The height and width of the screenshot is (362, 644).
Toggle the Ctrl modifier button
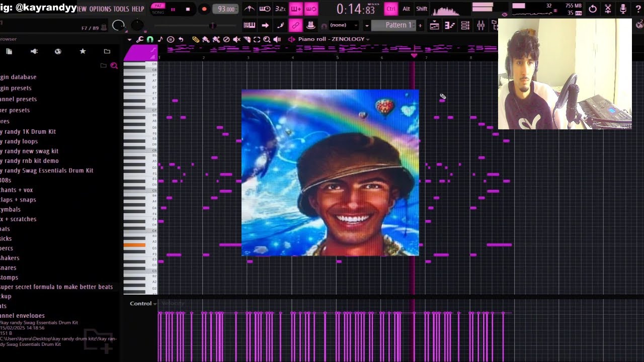(391, 9)
